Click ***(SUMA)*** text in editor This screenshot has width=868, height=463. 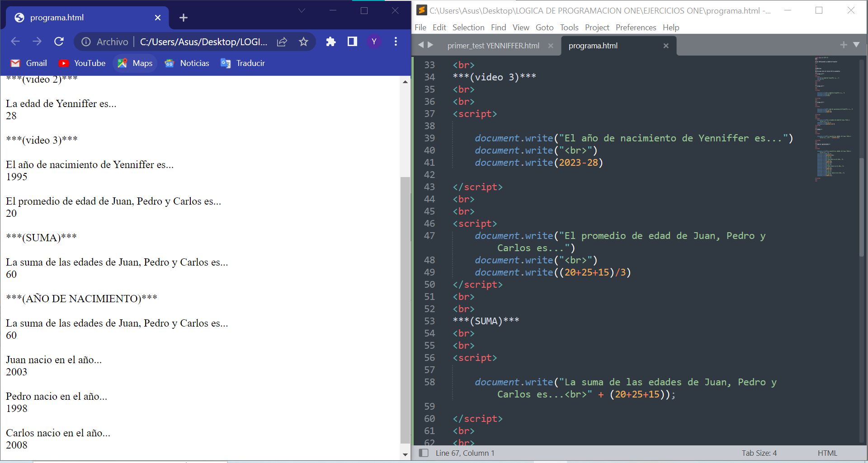coord(486,321)
